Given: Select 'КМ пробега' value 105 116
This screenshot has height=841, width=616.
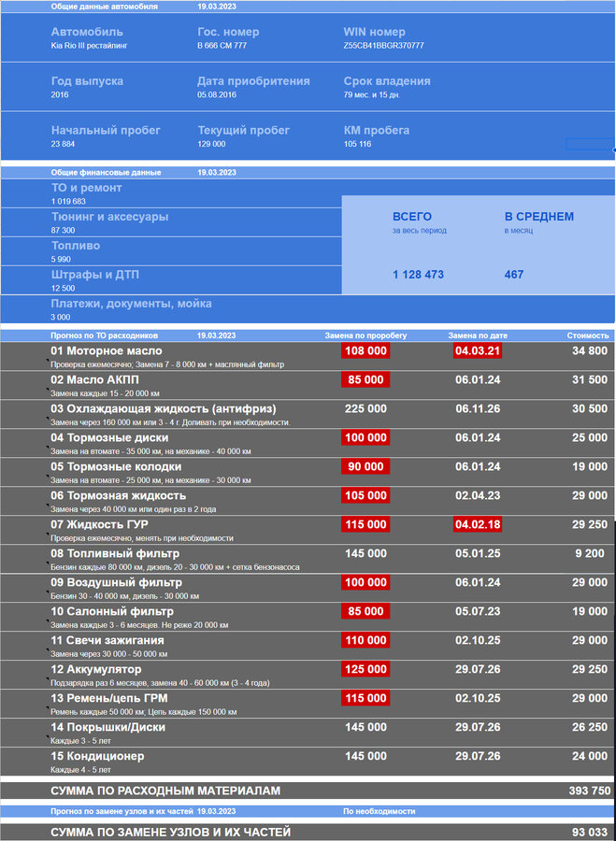Looking at the screenshot, I should (357, 144).
